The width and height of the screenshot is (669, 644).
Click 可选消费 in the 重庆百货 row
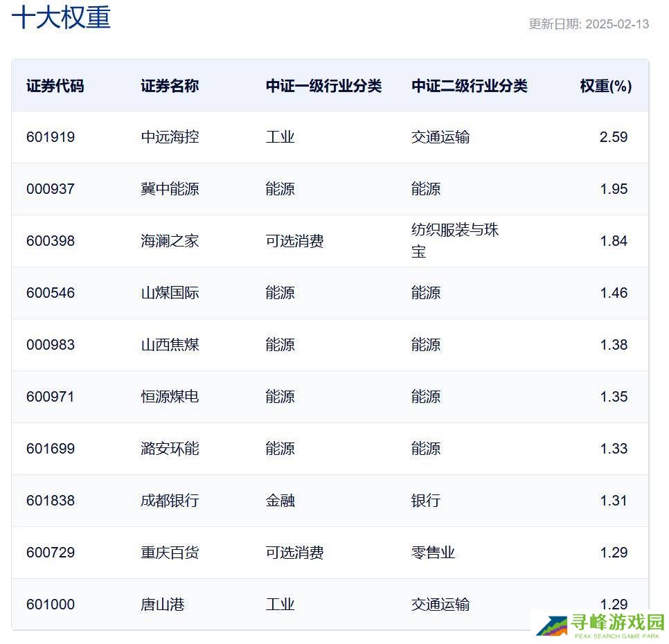coord(294,553)
